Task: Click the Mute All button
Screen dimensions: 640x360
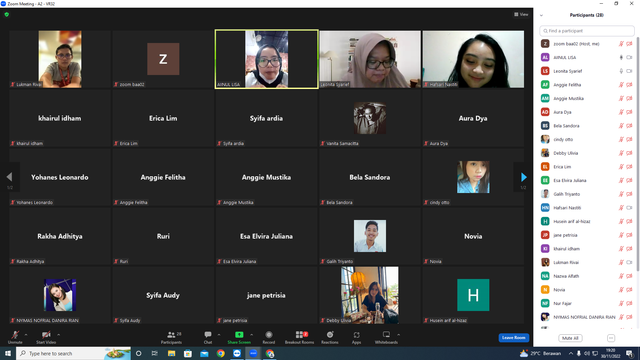Action: 570,338
